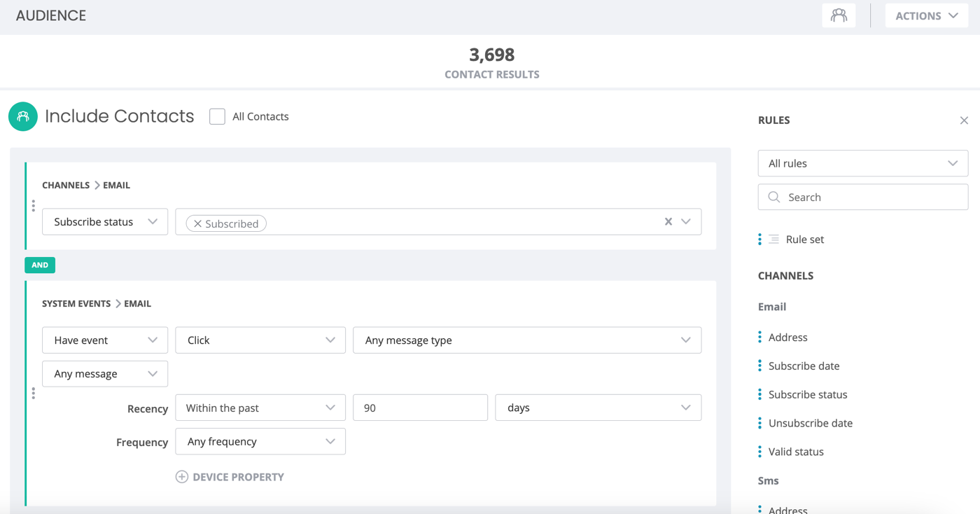980x514 pixels.
Task: Toggle the AND operator badge
Action: point(40,265)
